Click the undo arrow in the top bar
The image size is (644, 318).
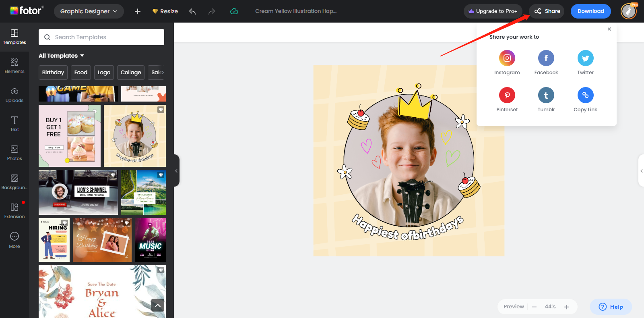coord(192,11)
